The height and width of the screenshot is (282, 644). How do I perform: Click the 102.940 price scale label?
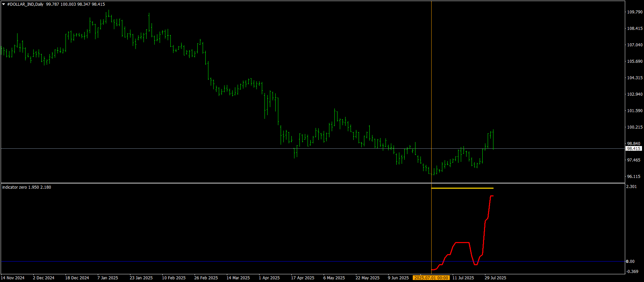(635, 94)
